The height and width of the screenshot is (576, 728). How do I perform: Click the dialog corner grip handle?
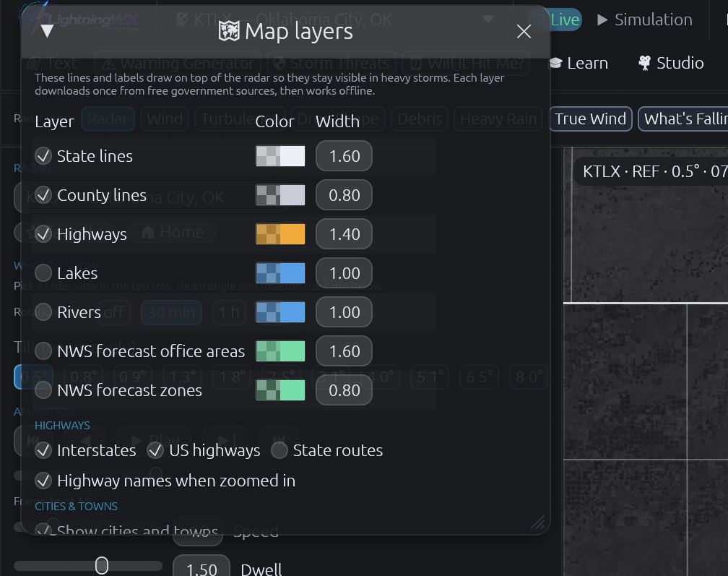(x=538, y=523)
